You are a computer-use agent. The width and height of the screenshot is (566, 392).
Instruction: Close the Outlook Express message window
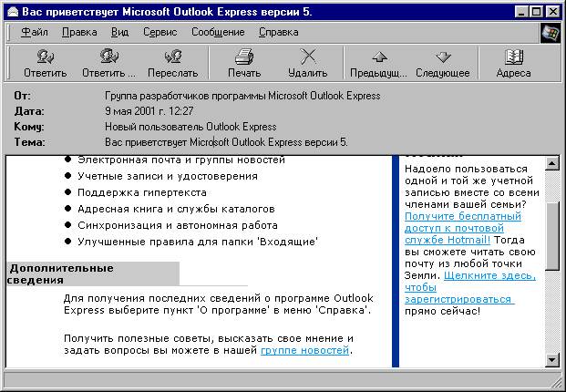[553, 12]
